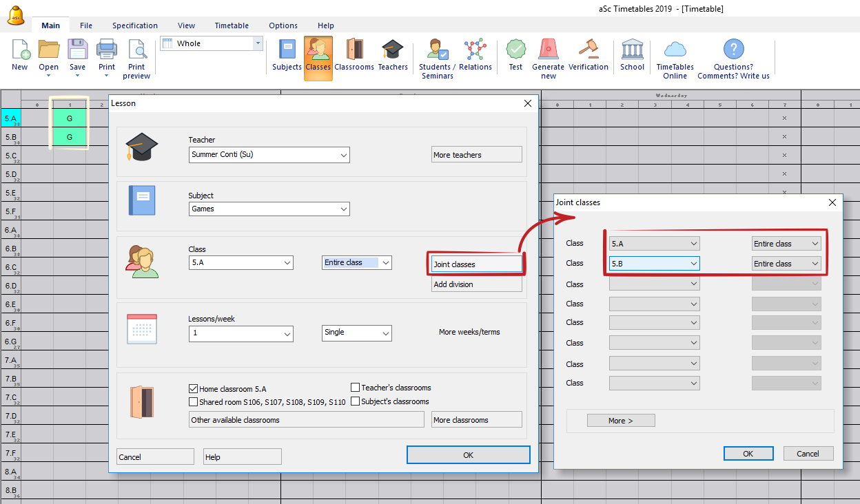Enable Teacher's classrooms checkbox
The image size is (860, 504).
(x=356, y=388)
